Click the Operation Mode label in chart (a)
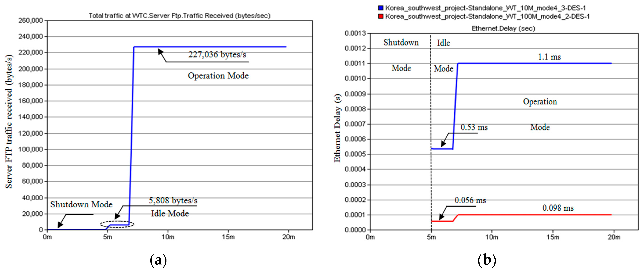This screenshot has height=272, width=644. point(218,76)
